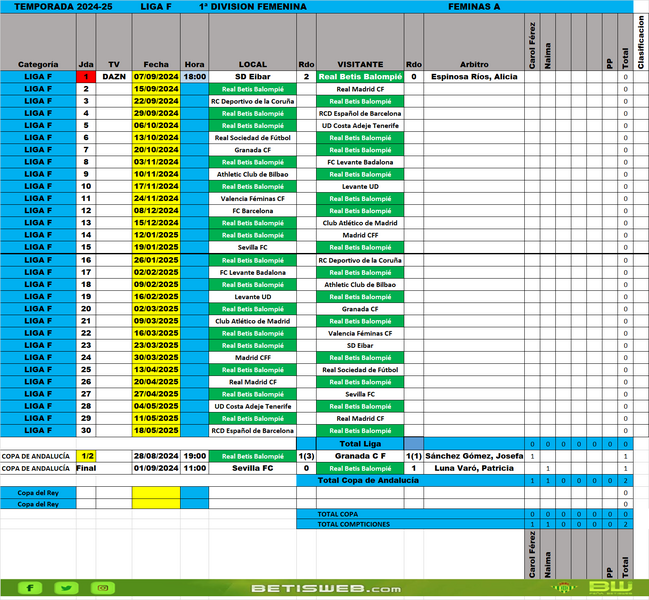This screenshot has height=600, width=649.
Task: Select Valencia Féminas CF on Jornada 11
Action: [252, 199]
